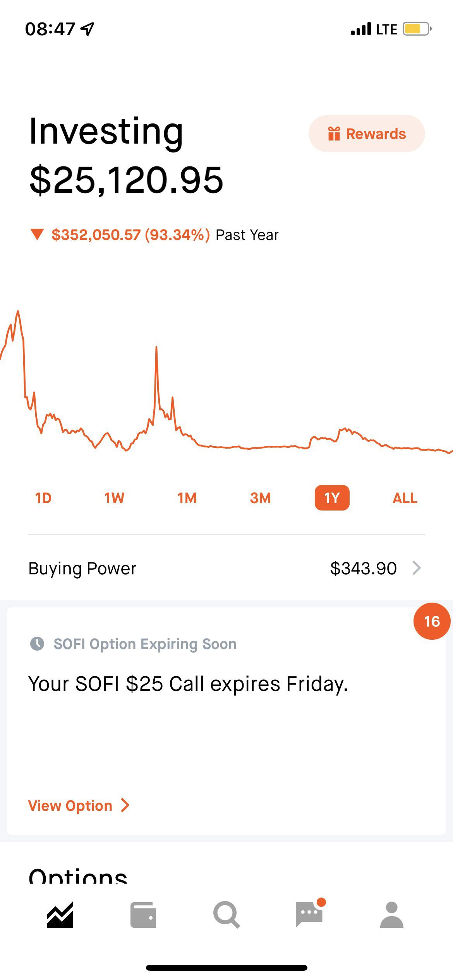Tap the View Option link
Screen dimensions: 453x980
coord(70,805)
